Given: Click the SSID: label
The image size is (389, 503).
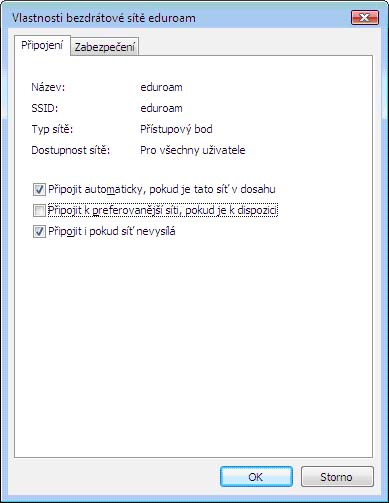Looking at the screenshot, I should click(x=45, y=108).
